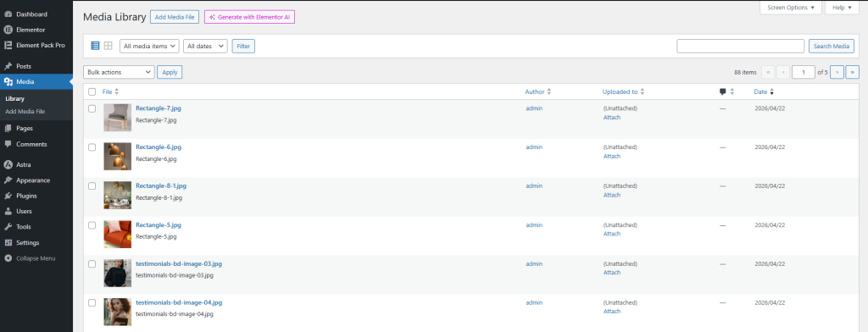Viewport: 868px width, 332px height.
Task: Check testimonials-bd-image-03.jpg row checkbox
Action: tap(92, 264)
